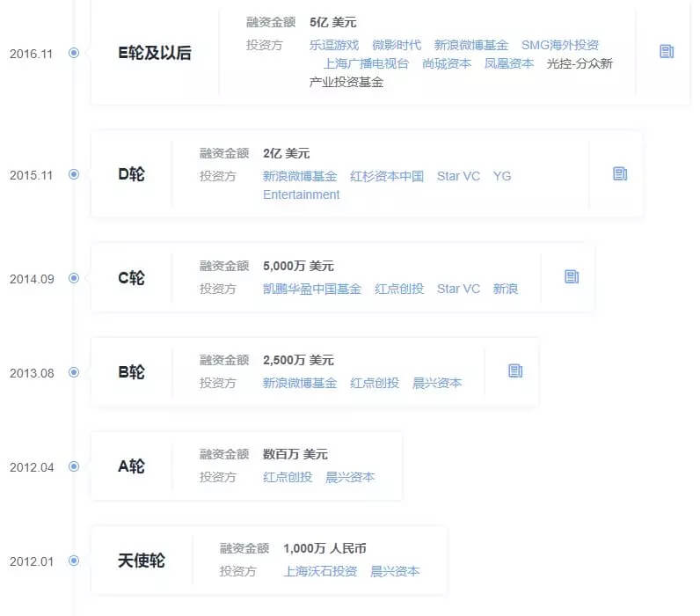Click the timeline marker for 2015.11

(74, 174)
